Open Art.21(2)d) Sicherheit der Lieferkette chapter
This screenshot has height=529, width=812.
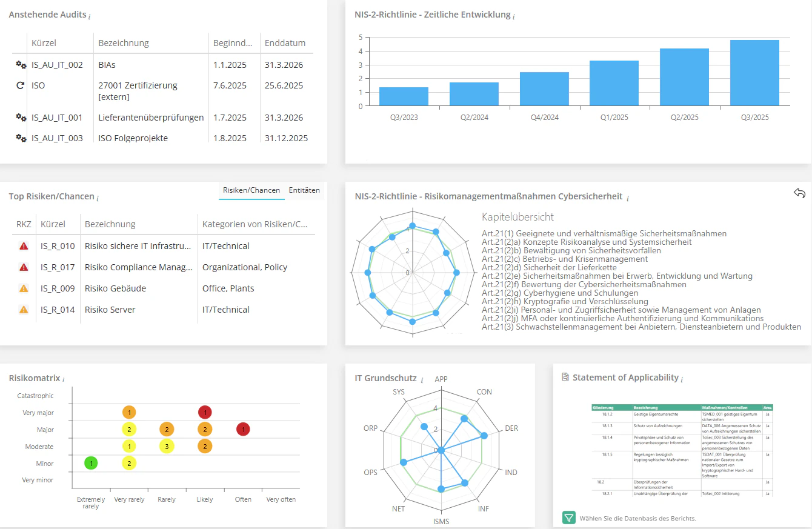tap(549, 267)
